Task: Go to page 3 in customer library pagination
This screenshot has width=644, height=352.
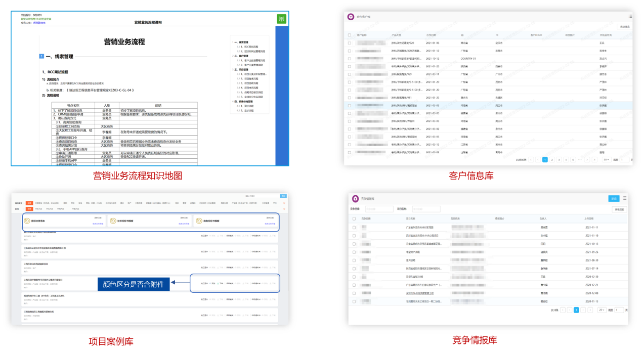Action: click(559, 160)
